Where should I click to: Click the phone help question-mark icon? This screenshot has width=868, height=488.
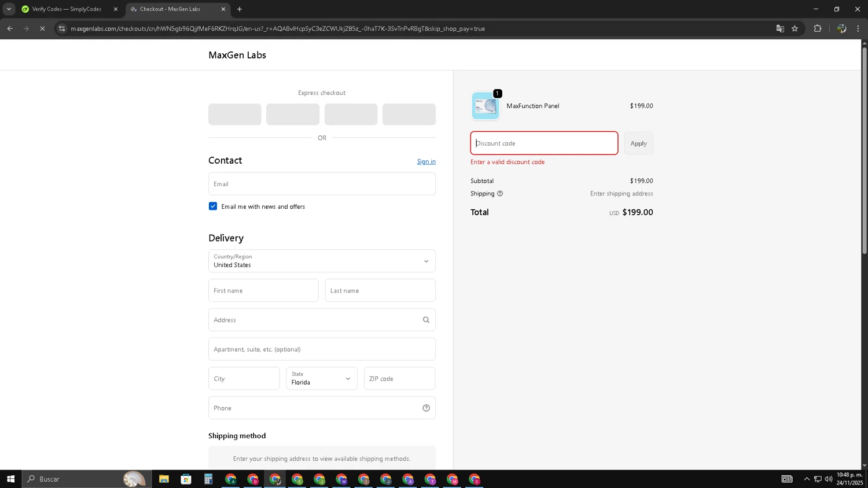[426, 408]
